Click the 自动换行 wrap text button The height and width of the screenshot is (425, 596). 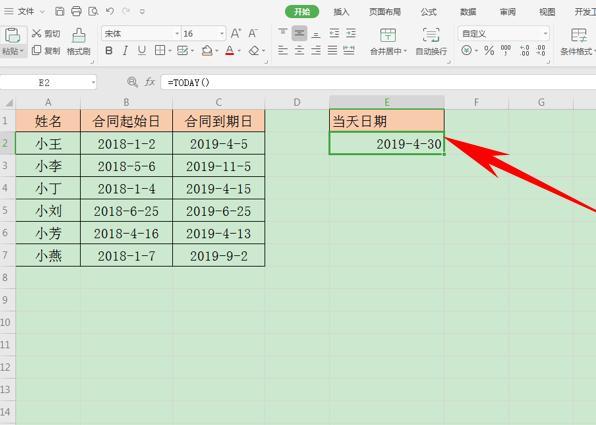pos(431,41)
